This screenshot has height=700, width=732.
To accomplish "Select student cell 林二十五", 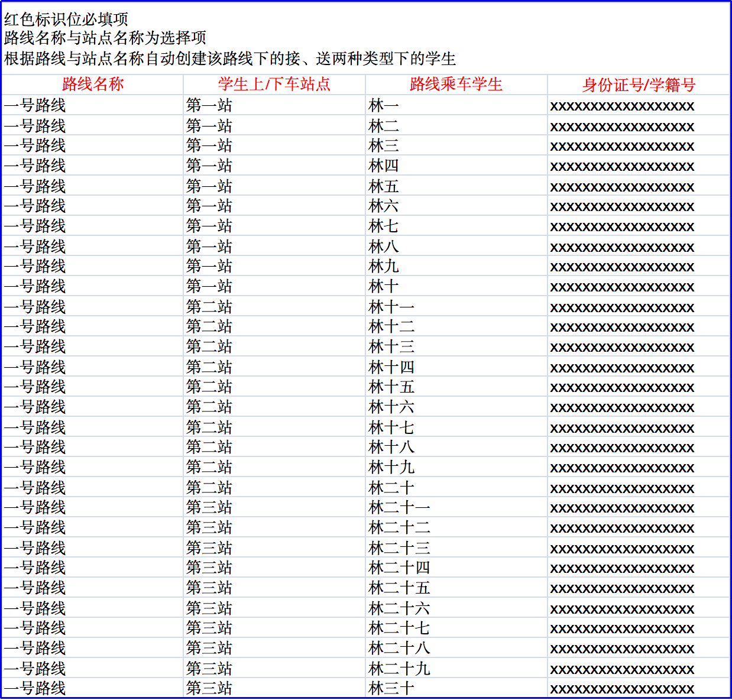I will pyautogui.click(x=456, y=588).
